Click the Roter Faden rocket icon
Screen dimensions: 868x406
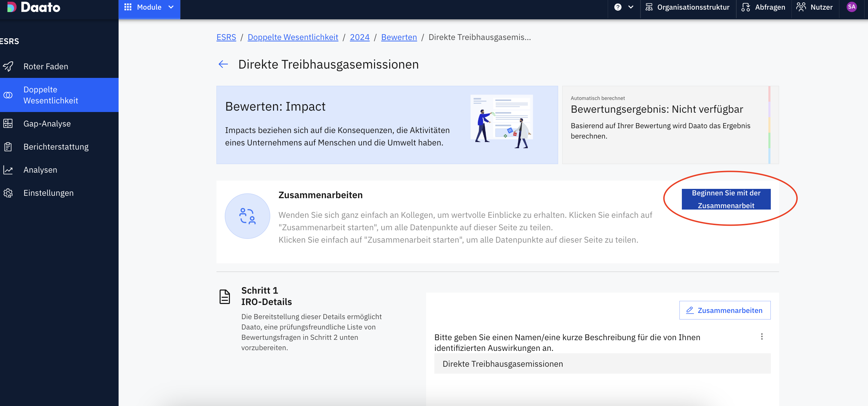pos(8,66)
